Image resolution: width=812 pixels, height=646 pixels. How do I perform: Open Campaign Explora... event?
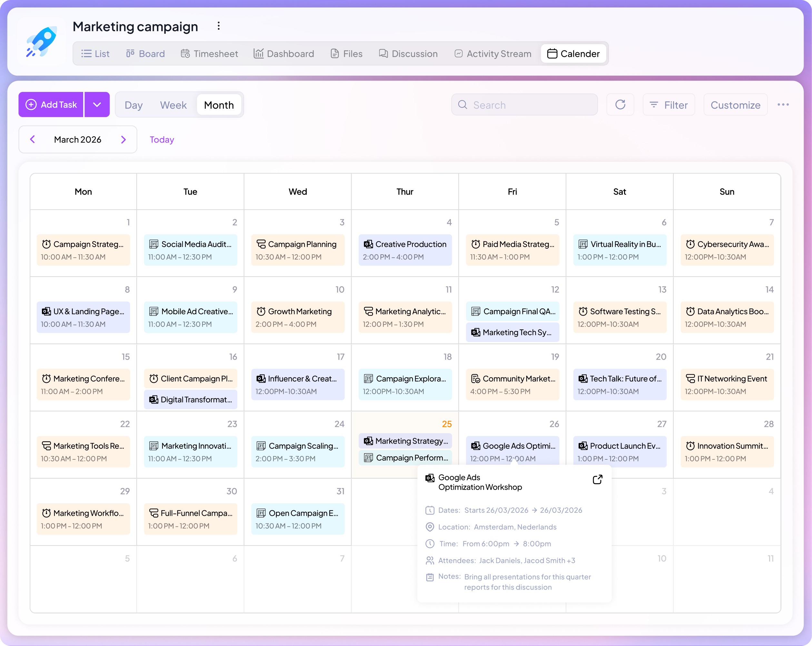pyautogui.click(x=405, y=384)
